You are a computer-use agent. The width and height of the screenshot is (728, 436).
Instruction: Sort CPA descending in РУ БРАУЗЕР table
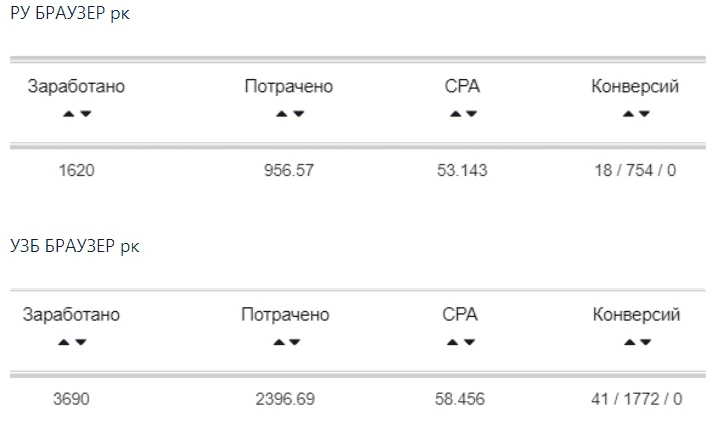coord(472,114)
